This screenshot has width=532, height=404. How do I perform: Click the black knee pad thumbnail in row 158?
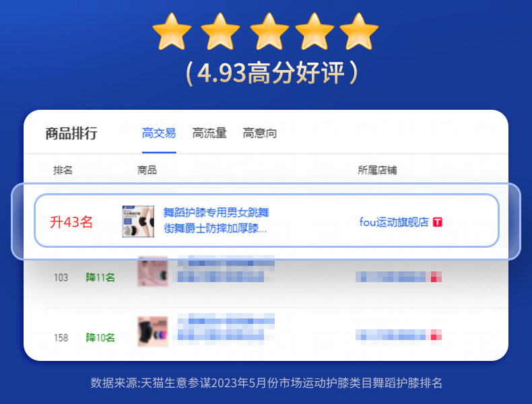click(x=153, y=331)
